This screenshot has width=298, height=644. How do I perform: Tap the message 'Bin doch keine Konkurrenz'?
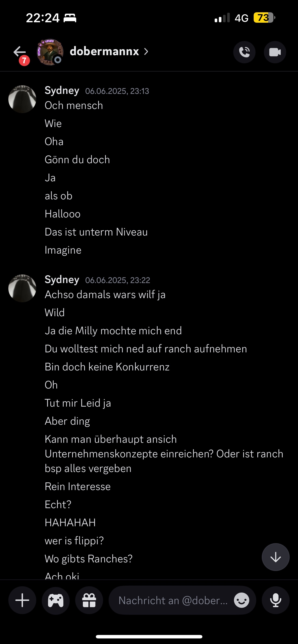click(107, 367)
